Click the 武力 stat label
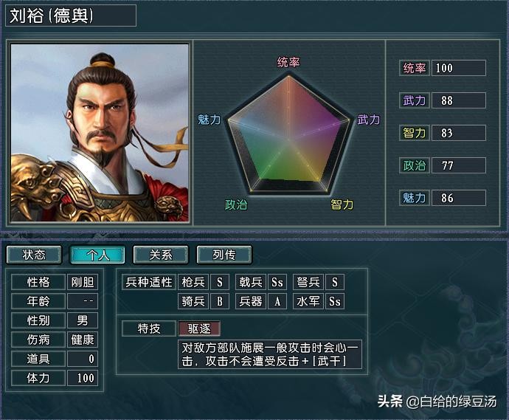Image resolution: width=509 pixels, height=420 pixels. pos(415,100)
